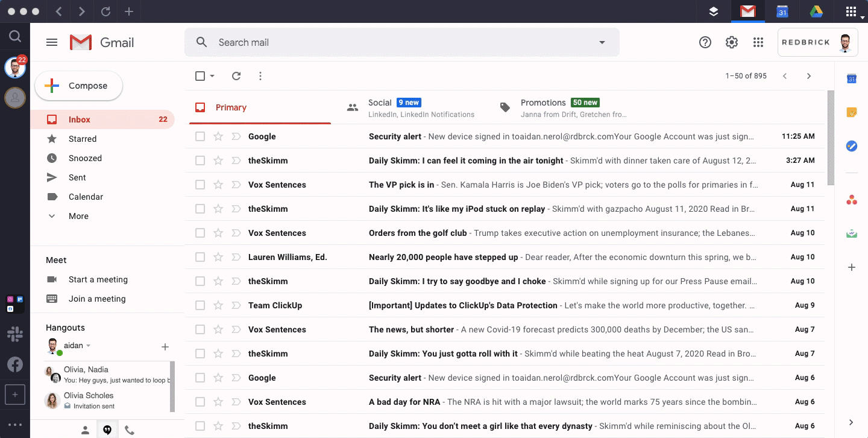Refresh the inbox

[236, 76]
